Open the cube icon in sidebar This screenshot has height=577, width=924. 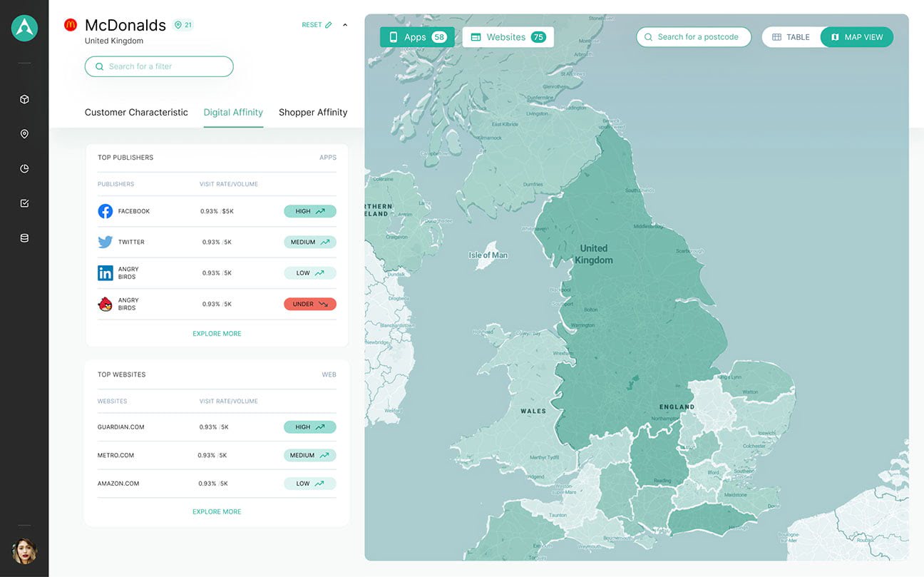(24, 99)
